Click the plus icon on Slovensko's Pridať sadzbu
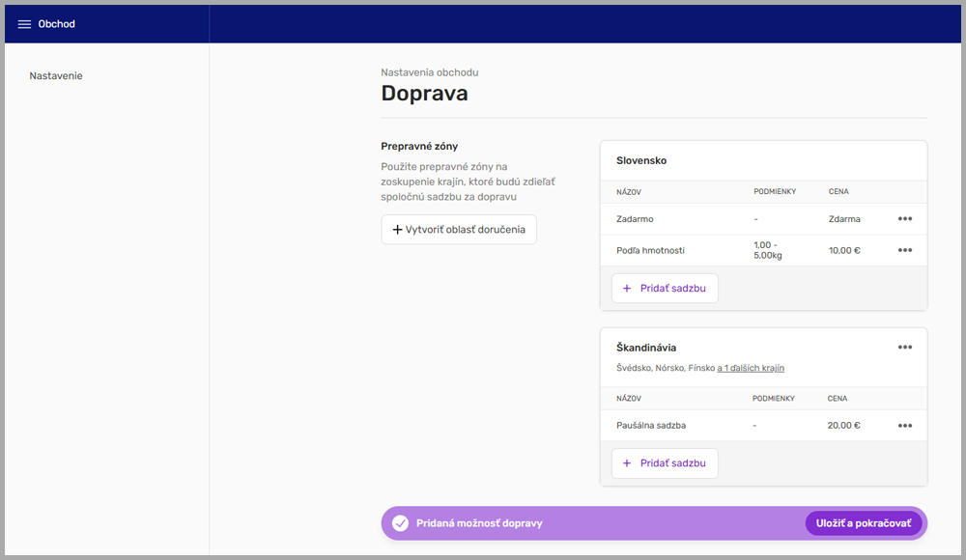 click(x=627, y=288)
